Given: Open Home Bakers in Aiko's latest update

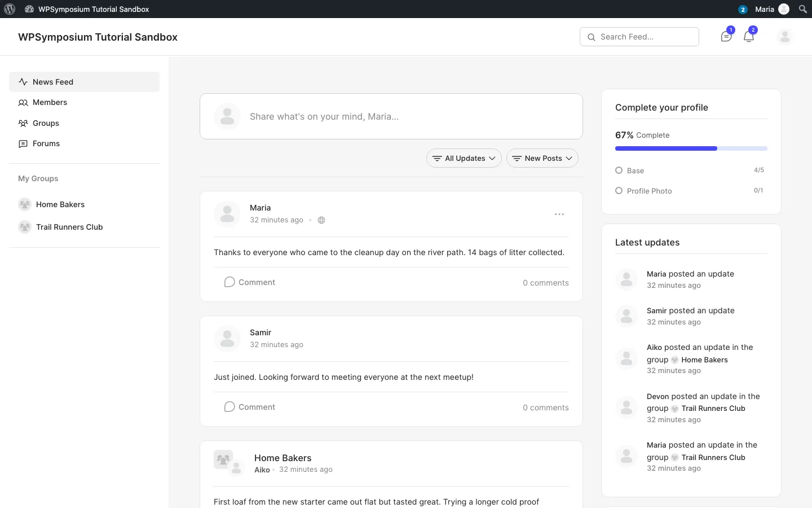Looking at the screenshot, I should [704, 360].
